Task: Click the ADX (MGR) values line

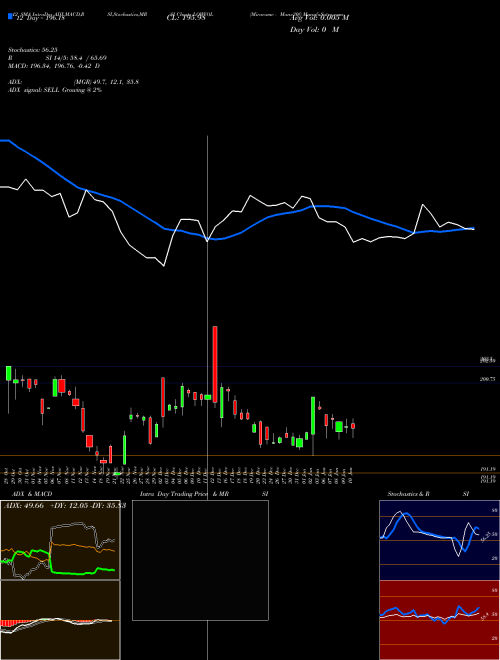Action: coord(73,82)
